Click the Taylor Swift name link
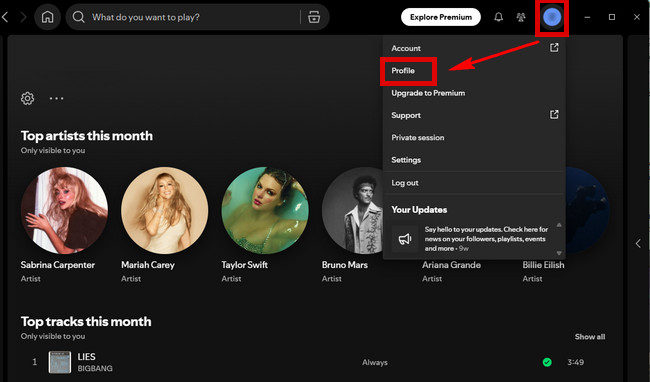This screenshot has height=382, width=650. (x=245, y=265)
